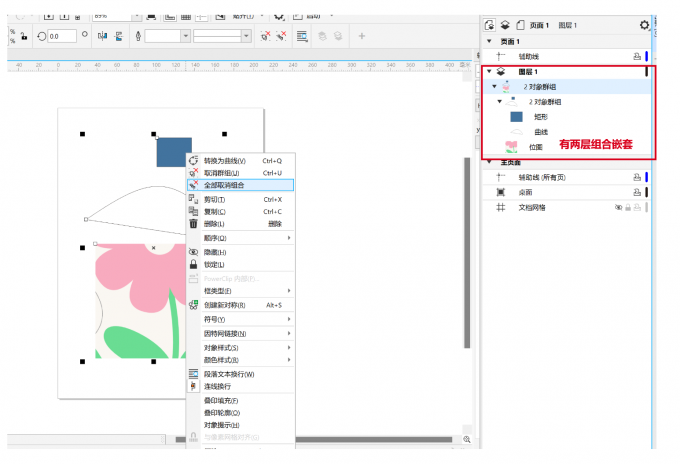Click the 删除 trash icon in context menu

click(x=193, y=224)
